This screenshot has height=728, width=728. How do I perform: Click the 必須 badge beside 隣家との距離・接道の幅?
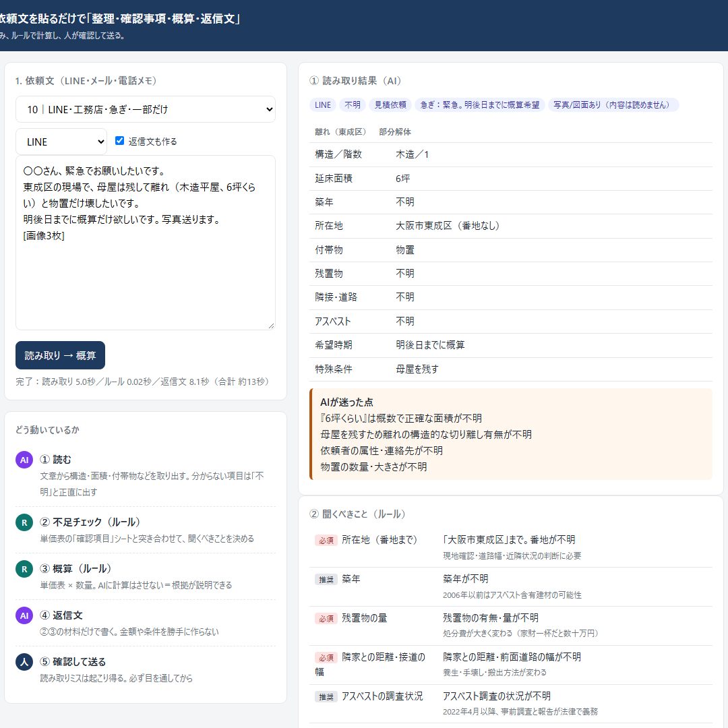(326, 657)
